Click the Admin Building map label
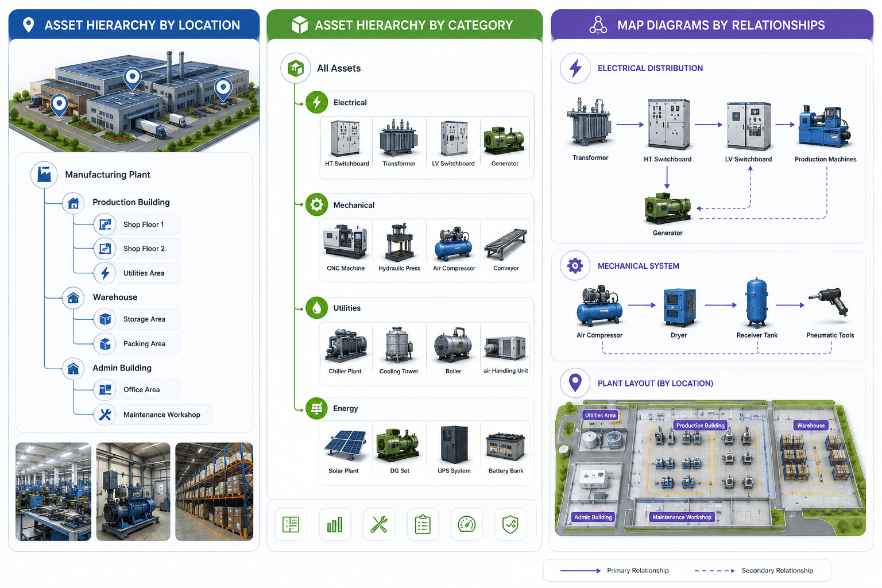The height and width of the screenshot is (588, 882). (x=593, y=517)
